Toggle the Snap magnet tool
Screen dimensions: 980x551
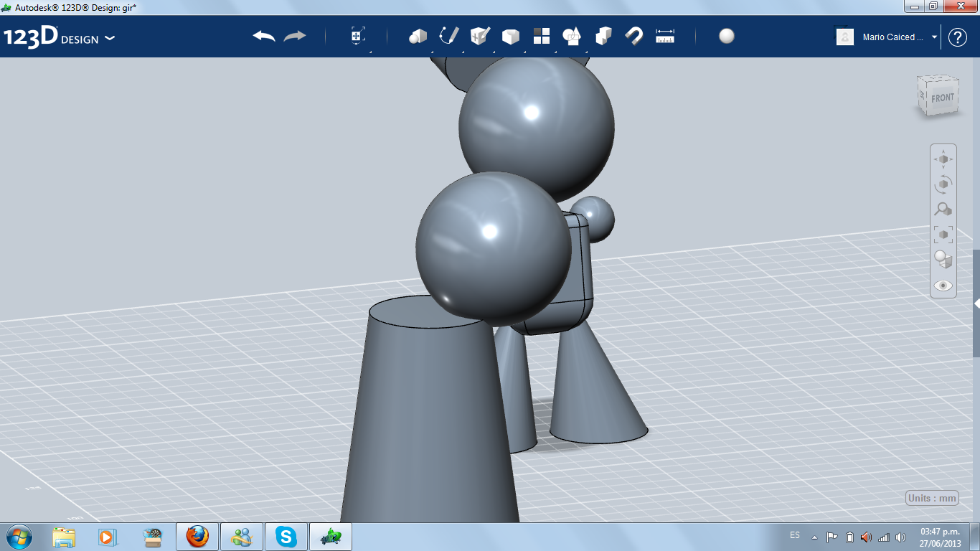[x=634, y=37]
